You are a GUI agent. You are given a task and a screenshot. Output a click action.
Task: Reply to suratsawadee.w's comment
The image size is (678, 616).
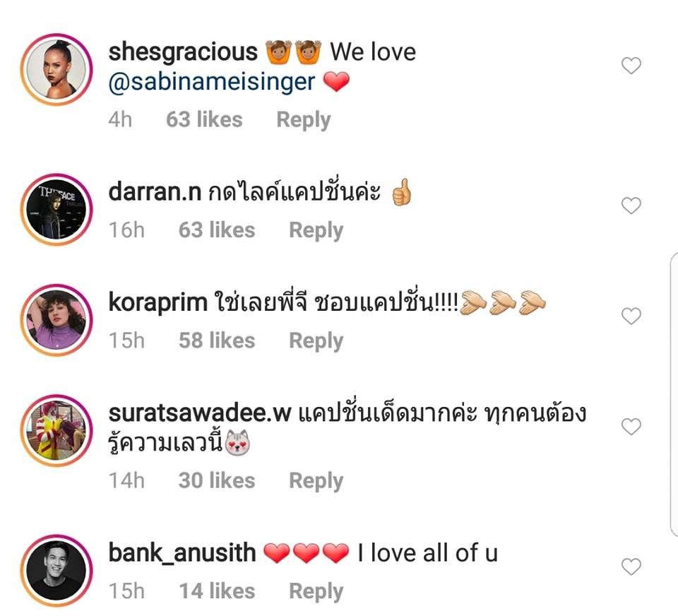[316, 481]
